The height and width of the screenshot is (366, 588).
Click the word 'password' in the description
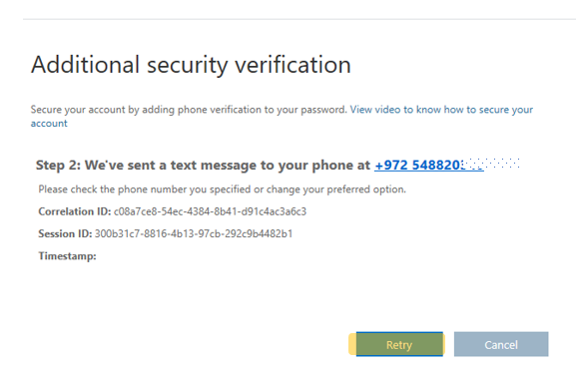tap(323, 110)
